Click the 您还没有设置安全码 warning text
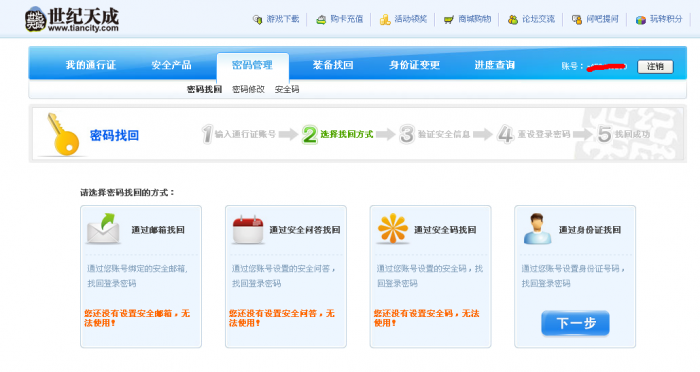The height and width of the screenshot is (372, 700). pos(426,318)
